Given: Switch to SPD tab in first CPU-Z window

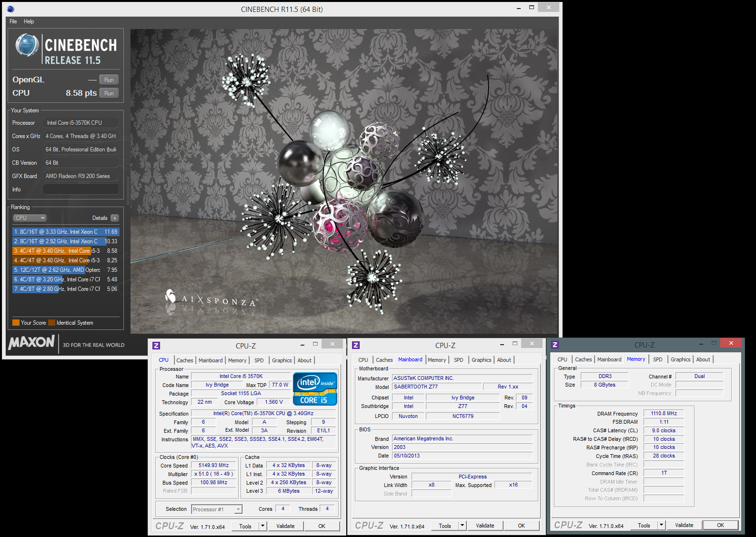Looking at the screenshot, I should click(259, 360).
